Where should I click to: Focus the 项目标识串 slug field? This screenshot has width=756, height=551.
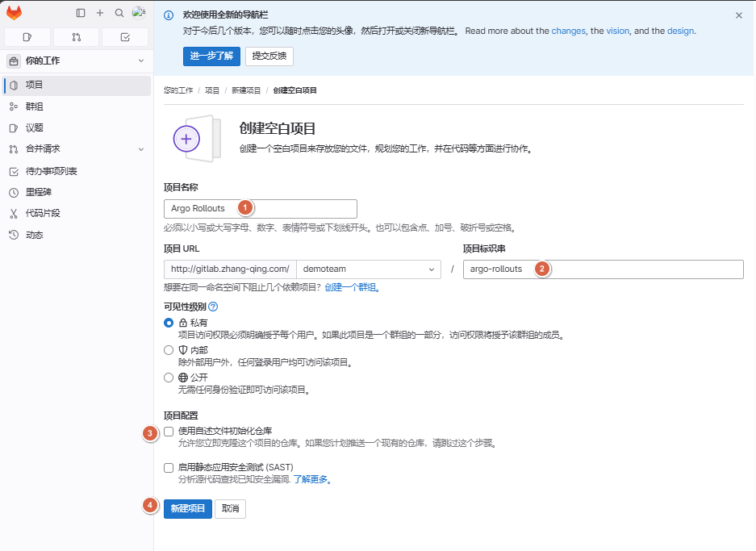click(x=604, y=269)
